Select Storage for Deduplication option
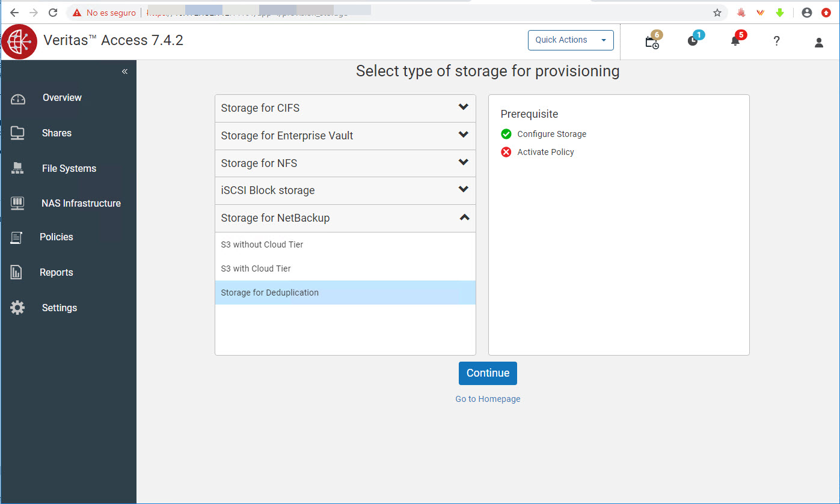This screenshot has height=504, width=840. click(x=345, y=293)
